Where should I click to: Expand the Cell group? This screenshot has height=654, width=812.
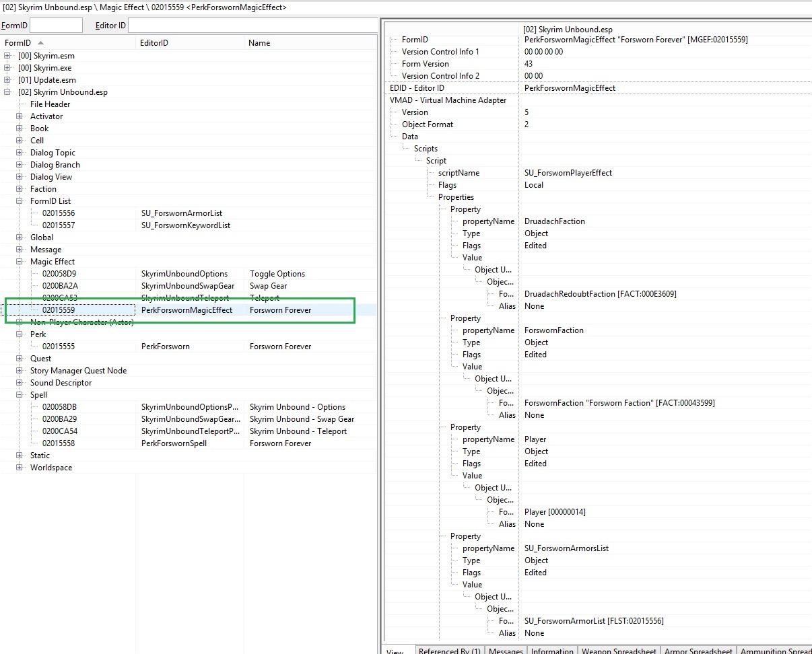coord(20,141)
